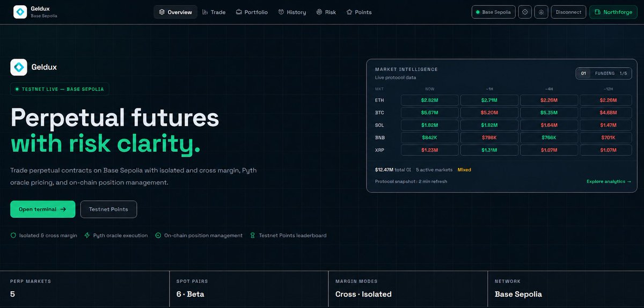Open the Points tab
Screen dimensions: 644x308
(359, 12)
